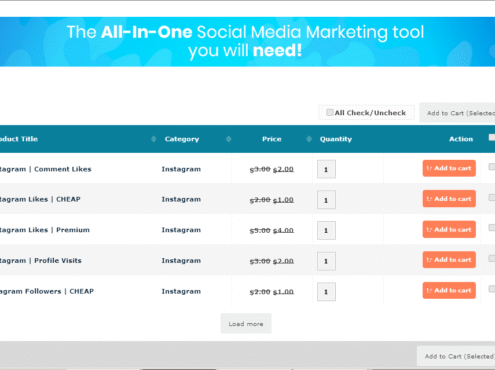Open the Instagram Followers | CHEAP product
495x370 pixels.
tap(47, 291)
